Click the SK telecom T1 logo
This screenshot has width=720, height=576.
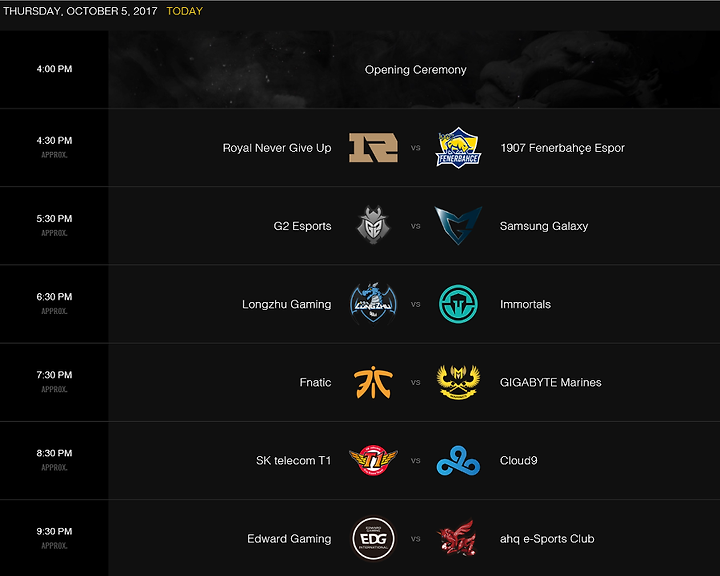[373, 460]
